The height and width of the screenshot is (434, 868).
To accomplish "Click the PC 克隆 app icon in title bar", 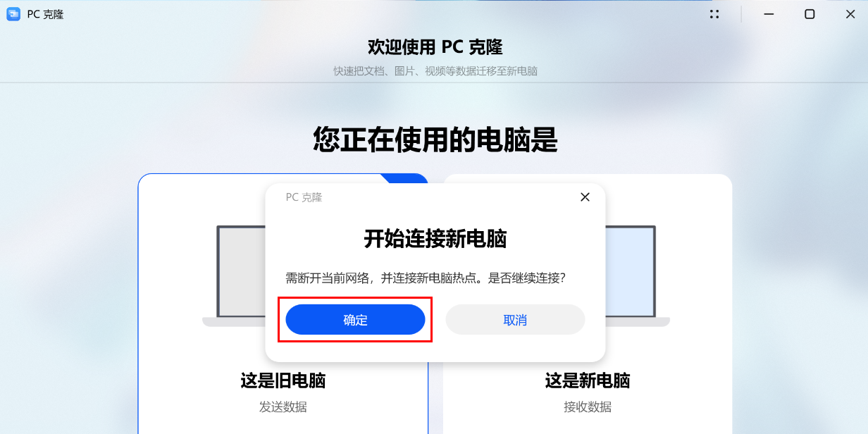I will (13, 14).
